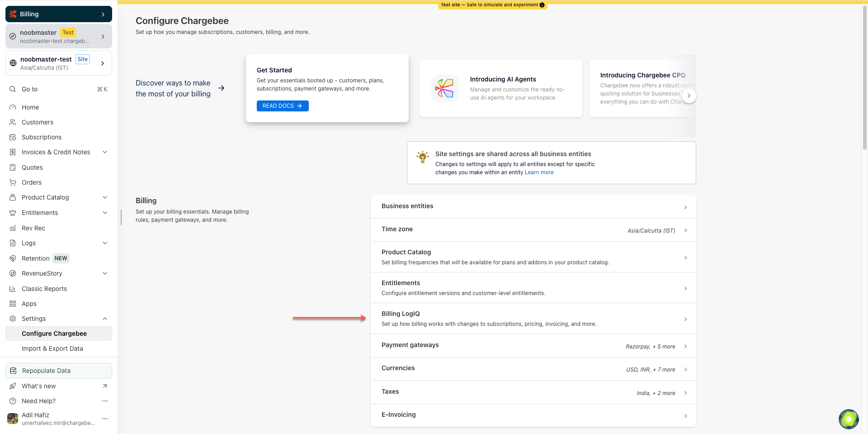The width and height of the screenshot is (868, 434).
Task: Open the Subscriptions menu item
Action: click(42, 137)
